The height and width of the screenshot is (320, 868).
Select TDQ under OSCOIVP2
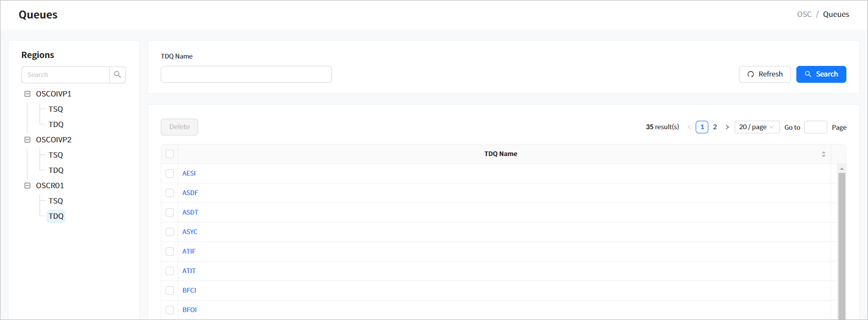tap(56, 170)
